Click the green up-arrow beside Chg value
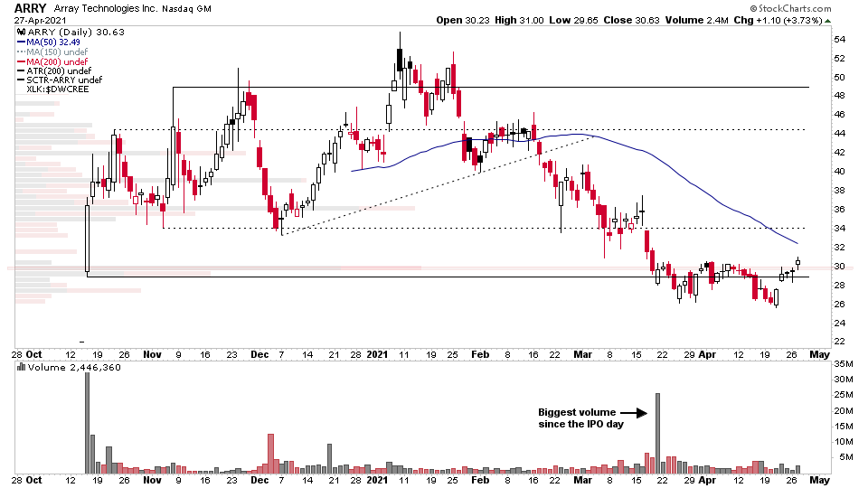This screenshot has height=488, width=868. coord(827,21)
